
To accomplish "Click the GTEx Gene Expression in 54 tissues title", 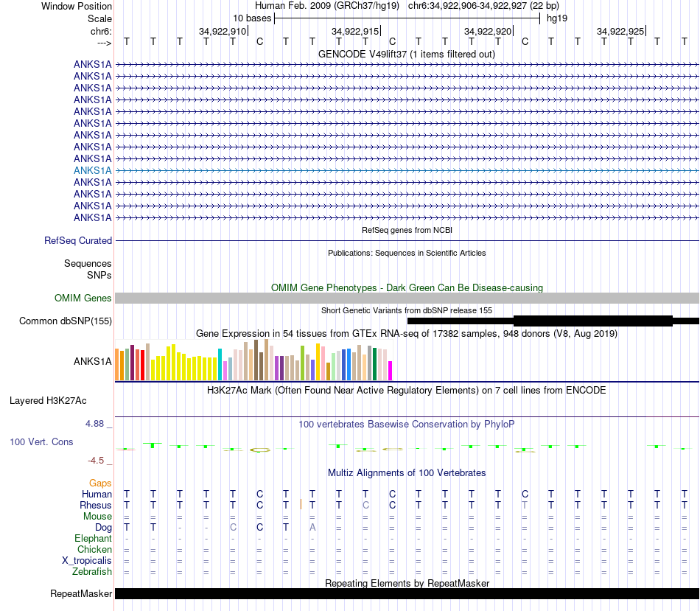I will pos(407,333).
